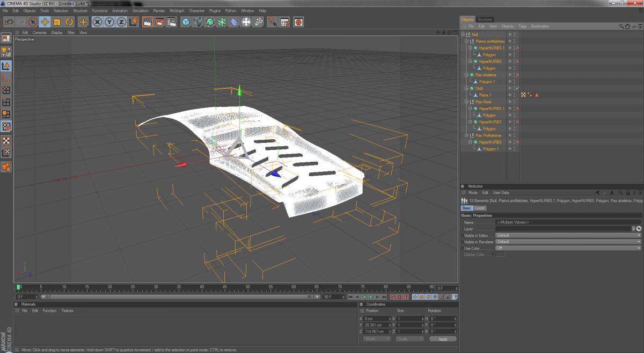Image resolution: width=644 pixels, height=353 pixels.
Task: Collapse the Plainoi profilaktires group
Action: pyautogui.click(x=467, y=41)
